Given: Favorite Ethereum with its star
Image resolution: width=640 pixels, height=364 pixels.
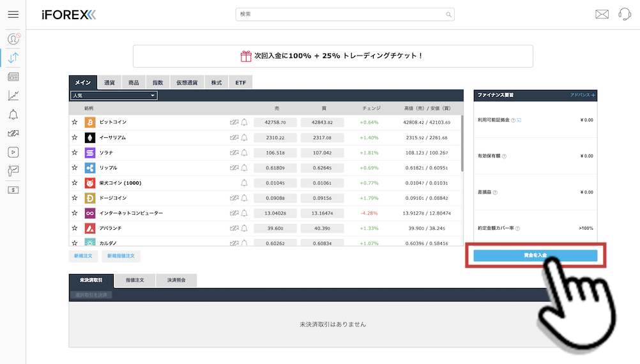Looking at the screenshot, I should (75, 137).
